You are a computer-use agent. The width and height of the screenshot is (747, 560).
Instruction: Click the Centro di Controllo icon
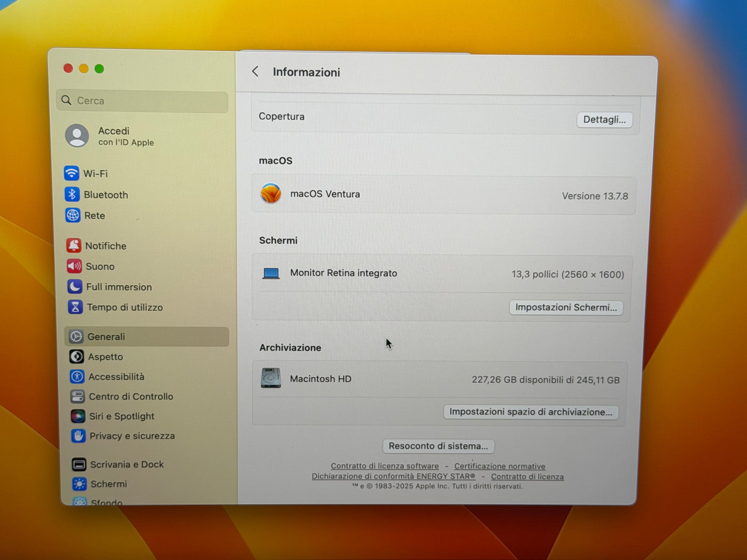pyautogui.click(x=78, y=396)
